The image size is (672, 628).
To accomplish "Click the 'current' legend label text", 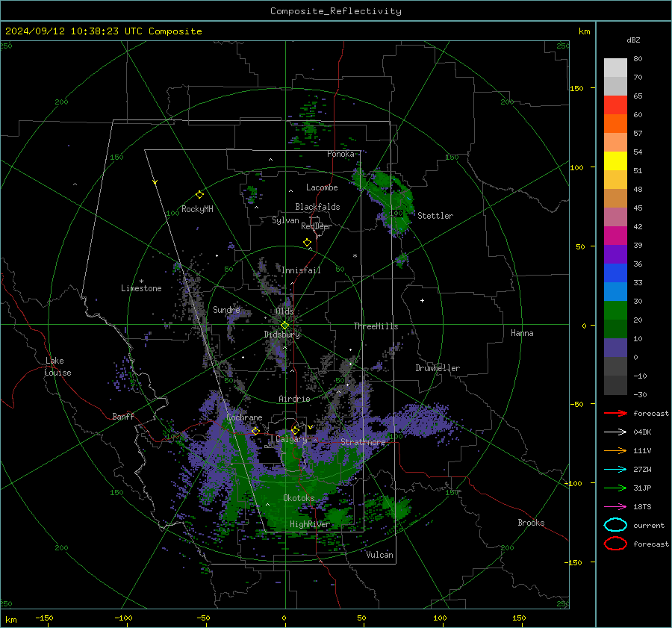I will click(648, 525).
